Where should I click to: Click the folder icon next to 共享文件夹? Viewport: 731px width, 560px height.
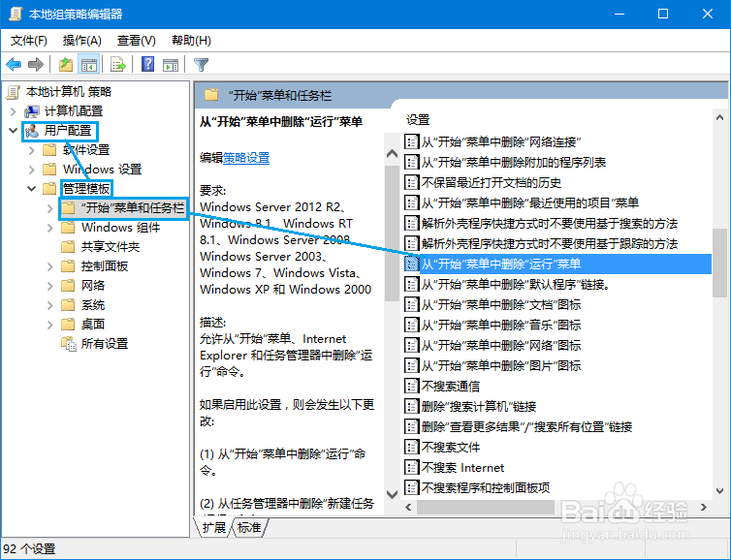click(68, 246)
